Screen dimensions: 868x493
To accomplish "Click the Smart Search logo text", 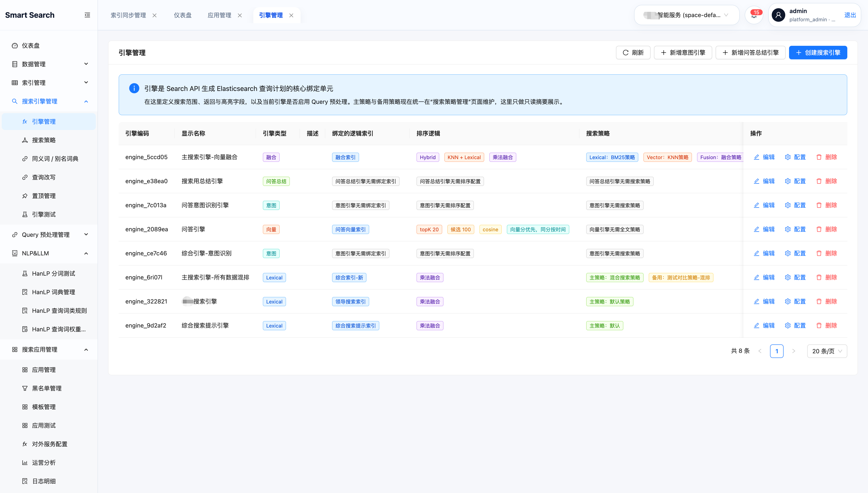I will [30, 15].
